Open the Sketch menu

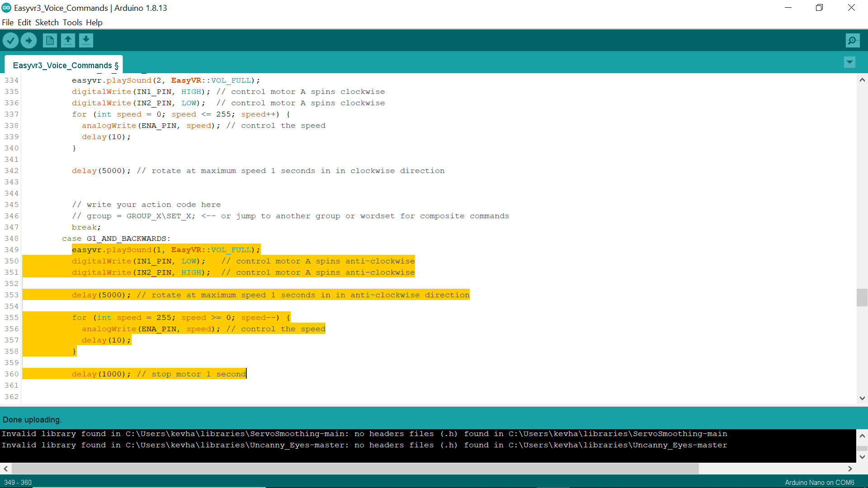(47, 22)
